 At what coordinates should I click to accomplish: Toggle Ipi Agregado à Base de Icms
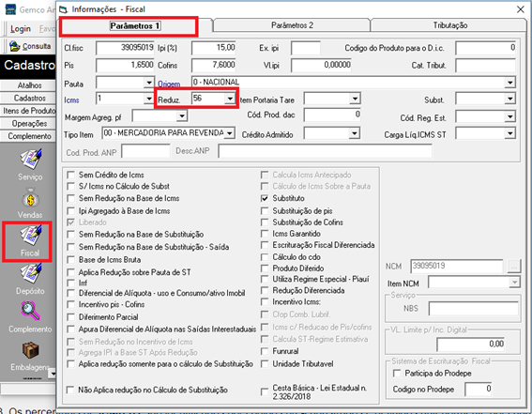(70, 211)
